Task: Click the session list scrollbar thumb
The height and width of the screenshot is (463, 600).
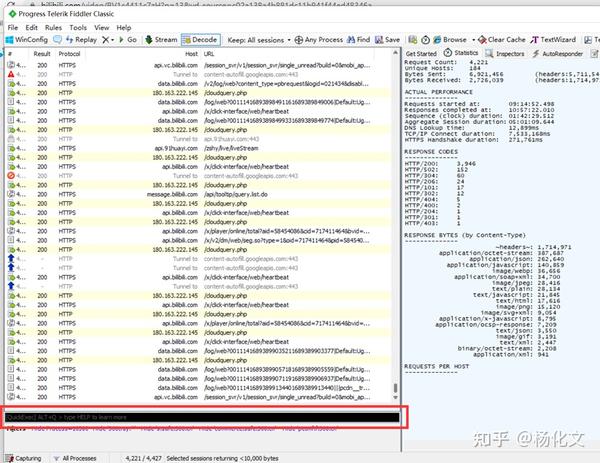Action: pos(396,388)
